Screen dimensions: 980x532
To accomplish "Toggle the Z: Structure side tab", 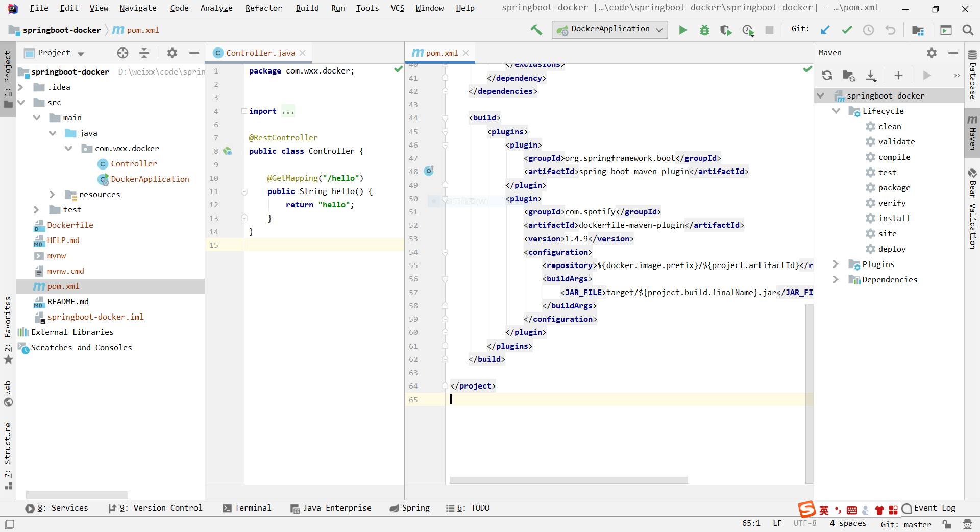I will pos(8,455).
